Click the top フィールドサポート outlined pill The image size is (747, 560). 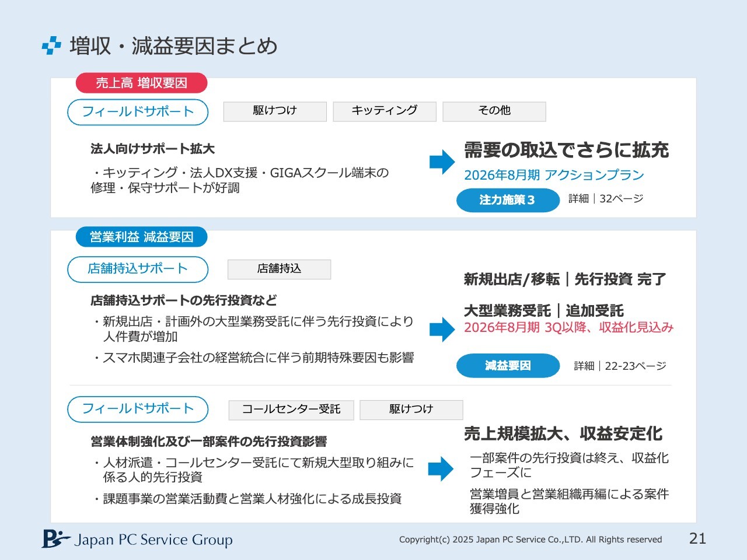[138, 112]
